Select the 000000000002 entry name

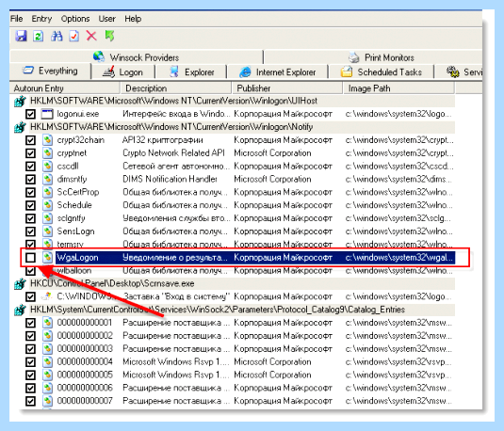[85, 336]
